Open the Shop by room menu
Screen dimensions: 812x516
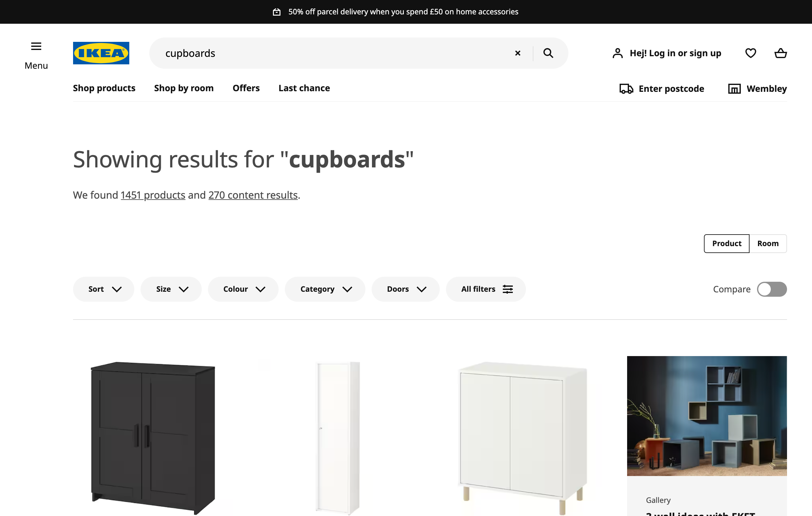pyautogui.click(x=183, y=87)
